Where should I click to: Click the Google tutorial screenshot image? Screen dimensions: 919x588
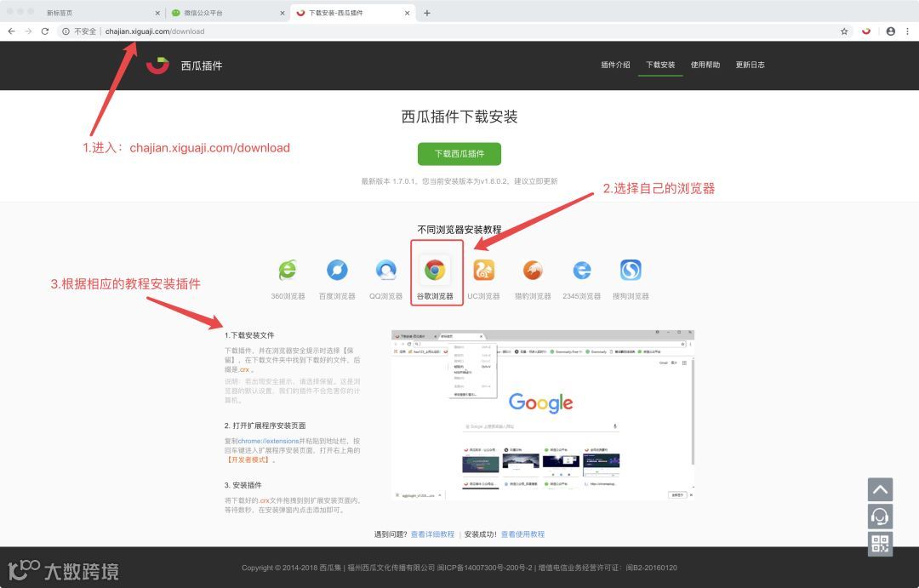pos(543,414)
